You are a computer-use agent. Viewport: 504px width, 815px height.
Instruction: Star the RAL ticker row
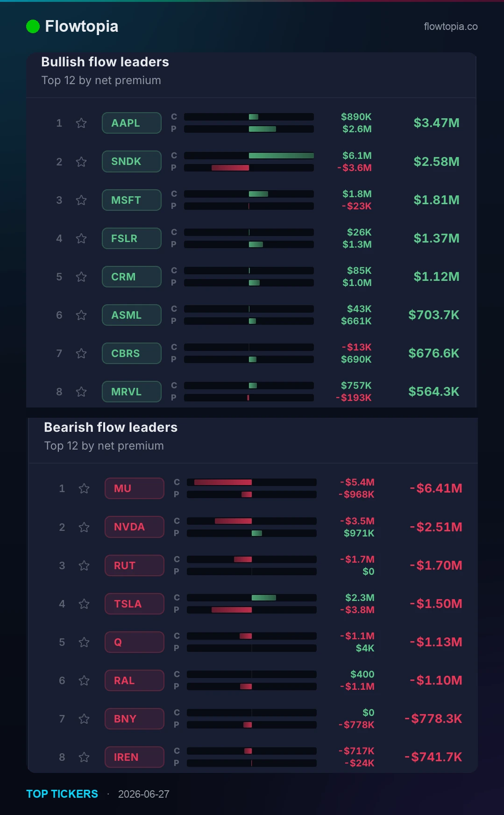coord(84,680)
